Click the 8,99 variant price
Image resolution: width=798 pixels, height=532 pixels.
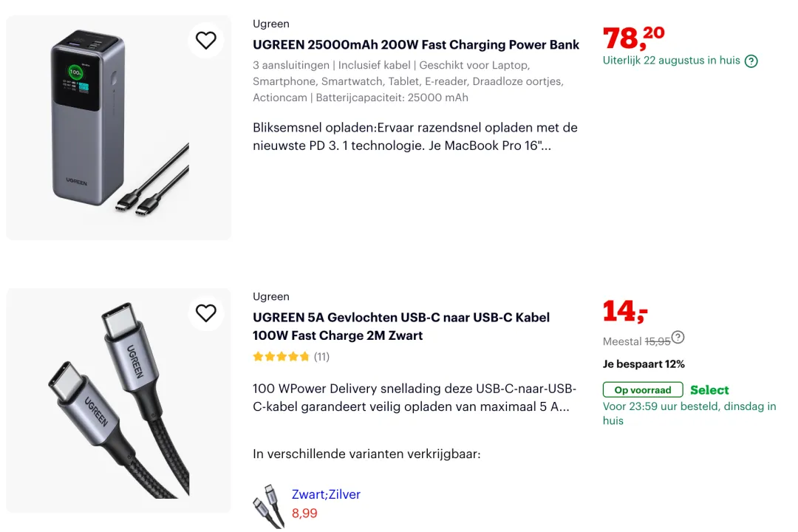(304, 513)
